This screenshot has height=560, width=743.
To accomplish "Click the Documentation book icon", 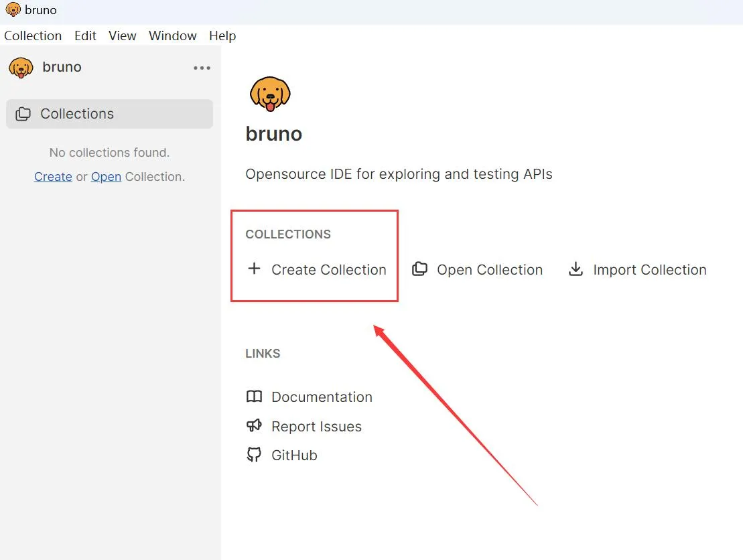I will tap(254, 397).
